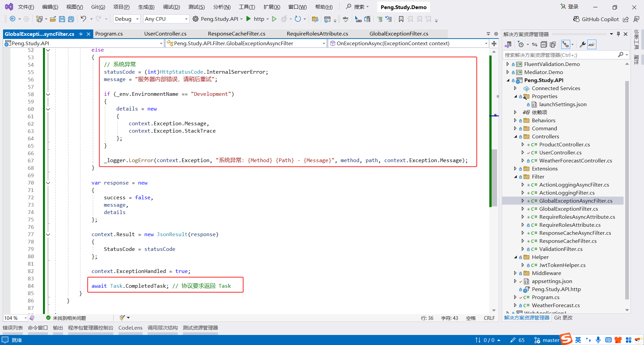
Task: Comment out the selected lines
Action: coord(380,19)
